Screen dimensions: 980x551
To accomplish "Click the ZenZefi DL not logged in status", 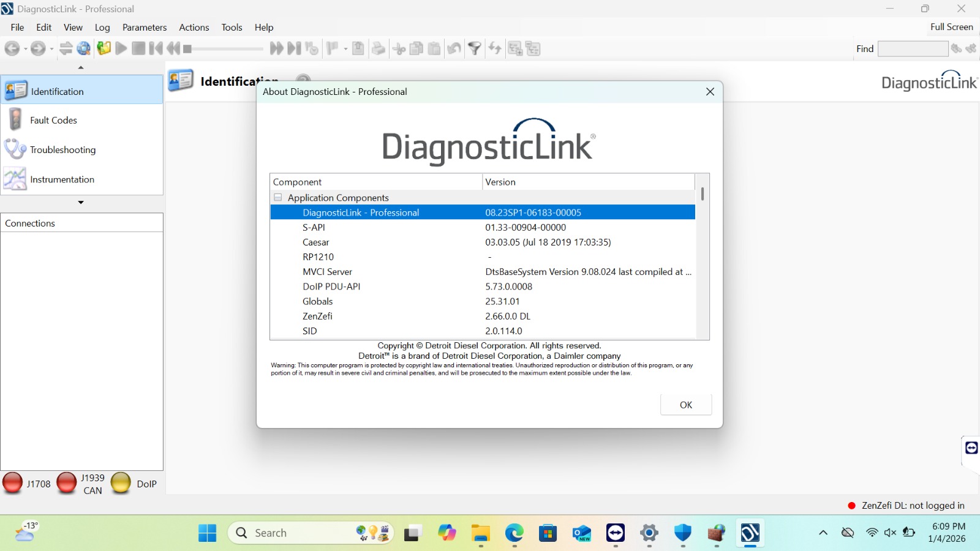I will 906,505.
